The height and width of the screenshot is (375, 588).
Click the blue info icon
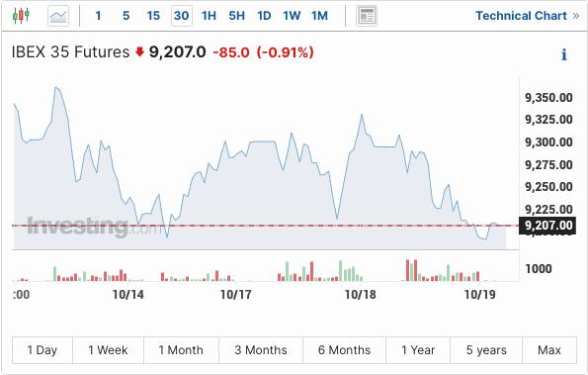563,54
